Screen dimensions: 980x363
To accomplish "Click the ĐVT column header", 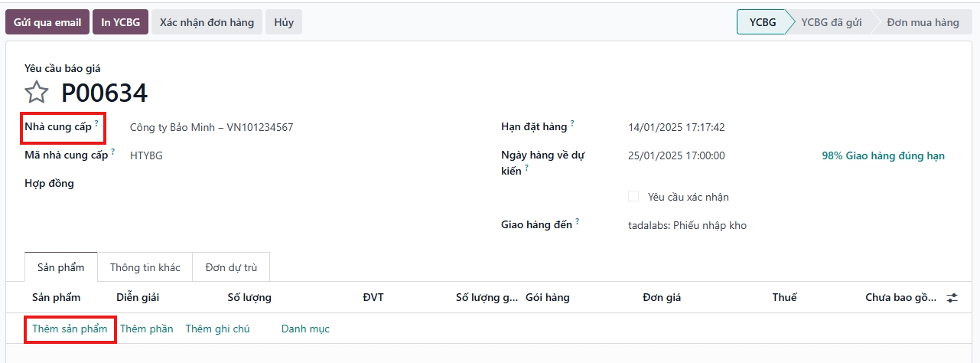I will tap(373, 297).
